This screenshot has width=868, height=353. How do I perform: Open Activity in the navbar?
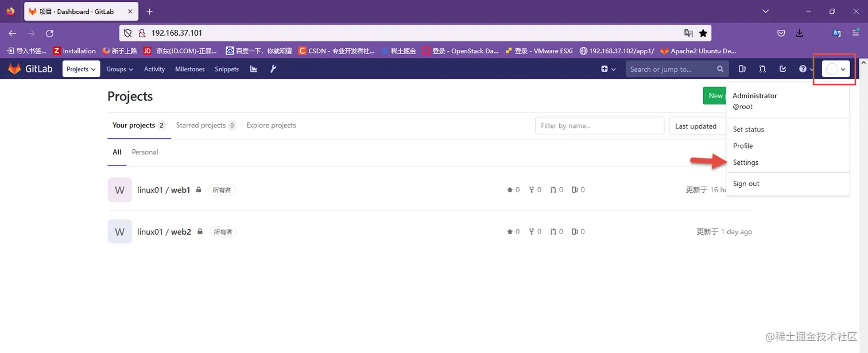coord(154,69)
